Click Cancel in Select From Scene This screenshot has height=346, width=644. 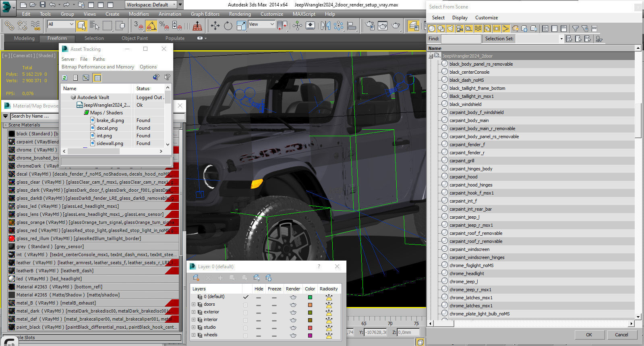[x=621, y=335]
